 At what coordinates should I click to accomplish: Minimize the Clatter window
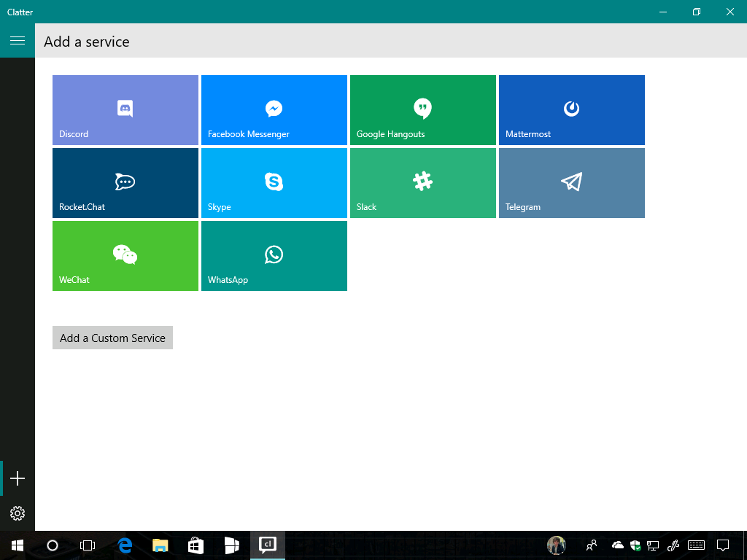click(x=663, y=12)
